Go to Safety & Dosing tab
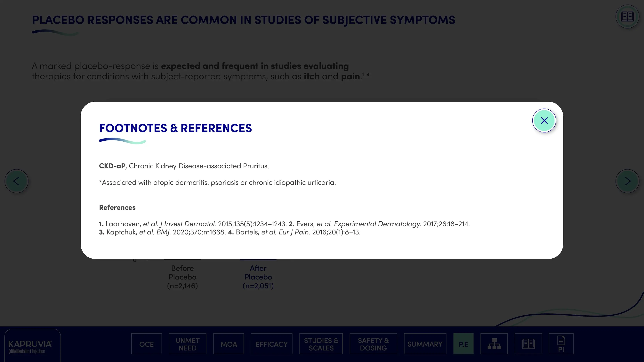This screenshot has width=644, height=362. [373, 344]
